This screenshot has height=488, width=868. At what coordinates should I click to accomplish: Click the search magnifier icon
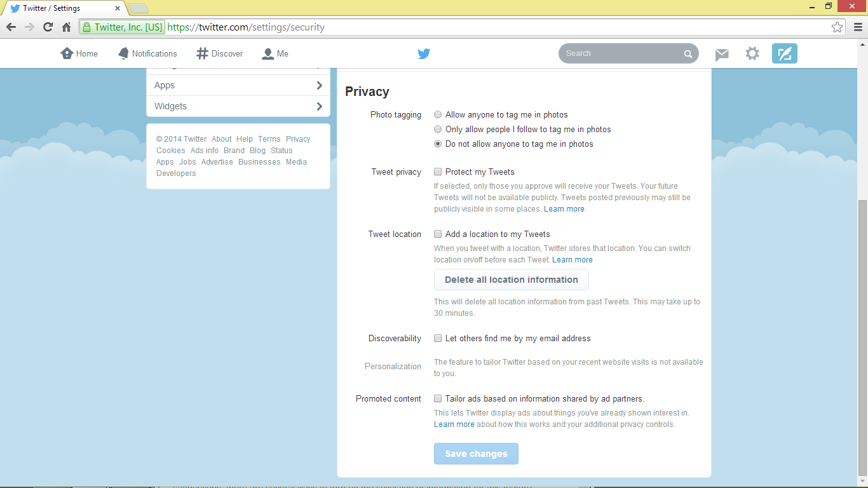[688, 54]
